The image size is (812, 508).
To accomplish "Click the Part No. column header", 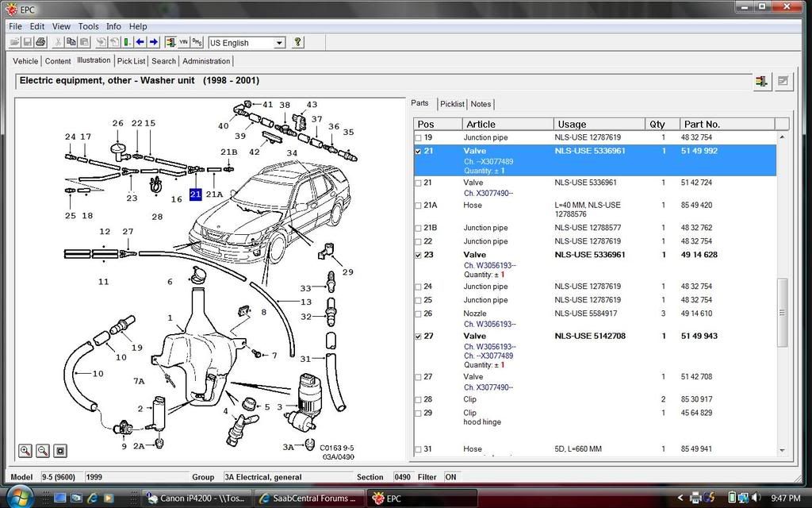I will tap(701, 124).
